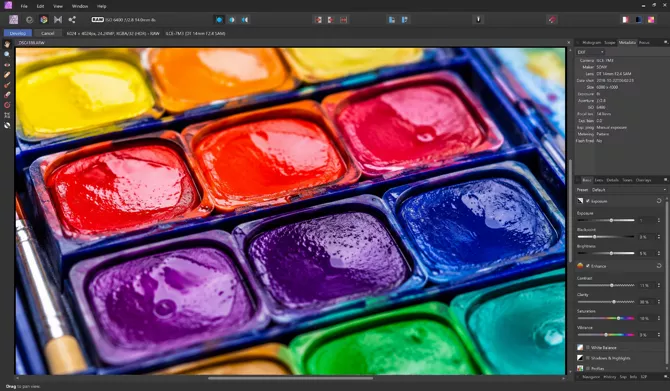Screen dimensions: 670x391
Task: Open the View menu
Action: pyautogui.click(x=58, y=6)
